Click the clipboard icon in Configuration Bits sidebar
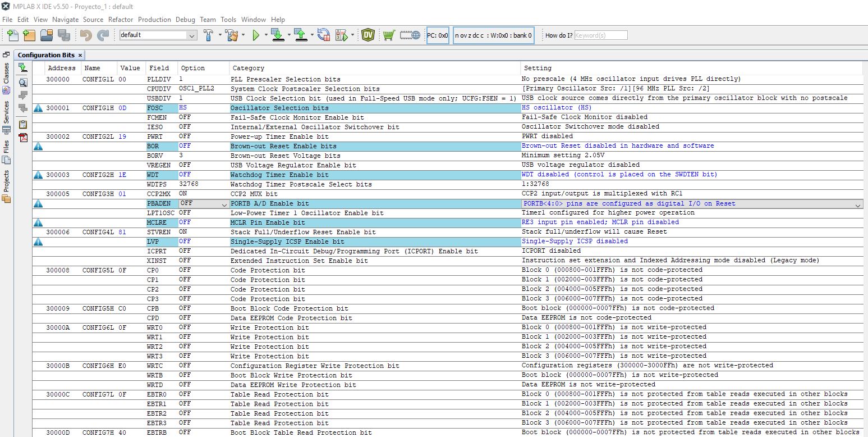 [23, 124]
